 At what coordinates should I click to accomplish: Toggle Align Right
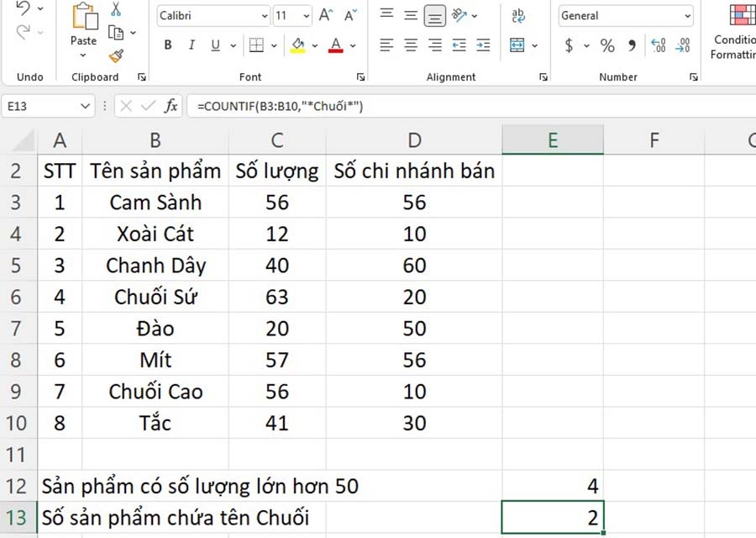[434, 45]
